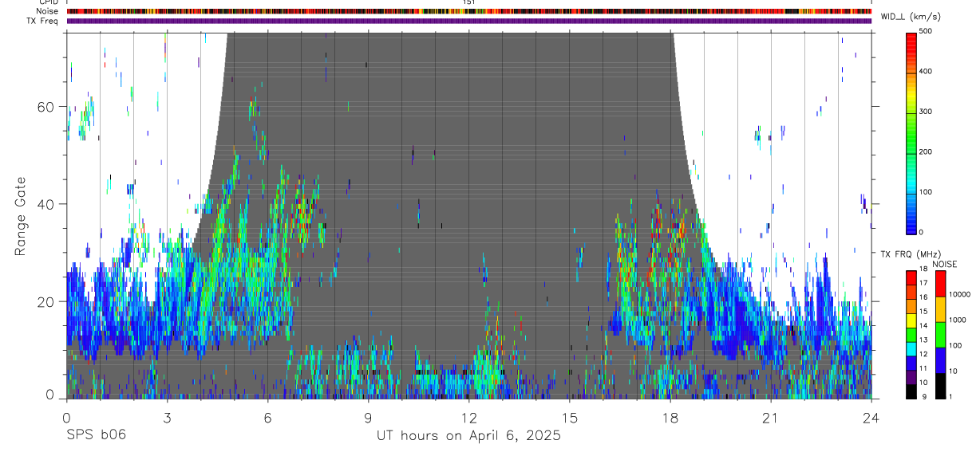
Task: Click the 'TX FRQ (MHz)' legend title
Action: point(910,254)
